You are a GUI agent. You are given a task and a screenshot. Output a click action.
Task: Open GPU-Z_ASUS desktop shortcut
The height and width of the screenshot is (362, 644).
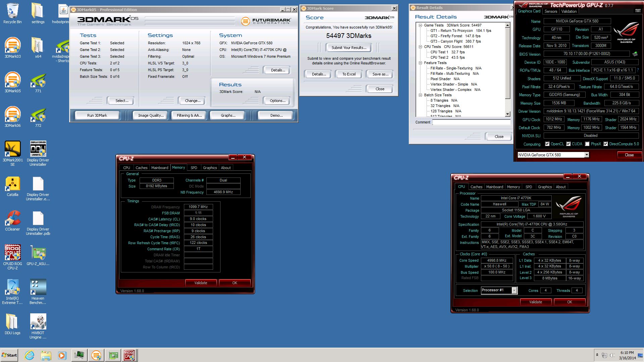(38, 255)
